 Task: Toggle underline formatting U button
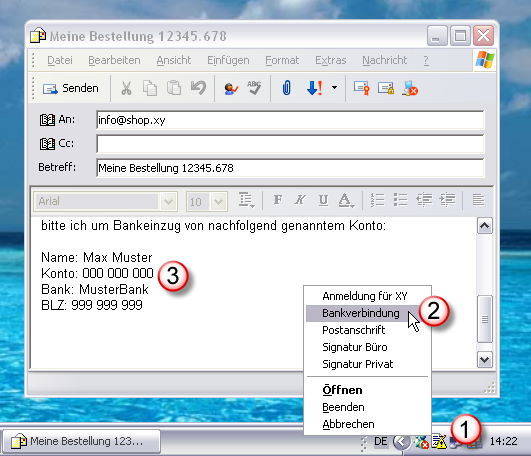(x=323, y=200)
